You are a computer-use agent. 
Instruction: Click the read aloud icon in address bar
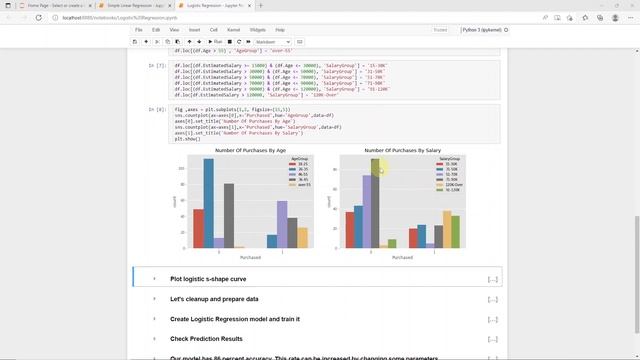click(x=545, y=18)
